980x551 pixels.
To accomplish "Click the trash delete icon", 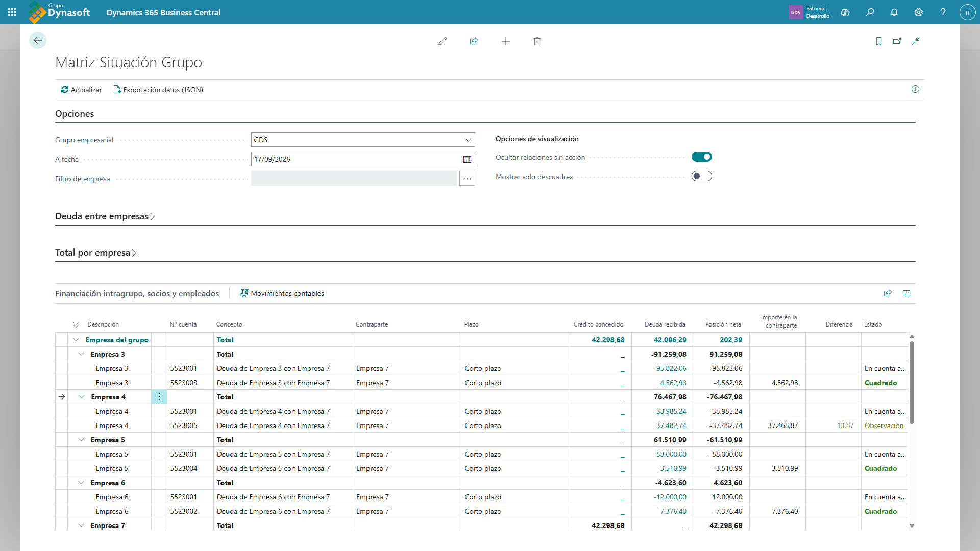I will coord(537,41).
